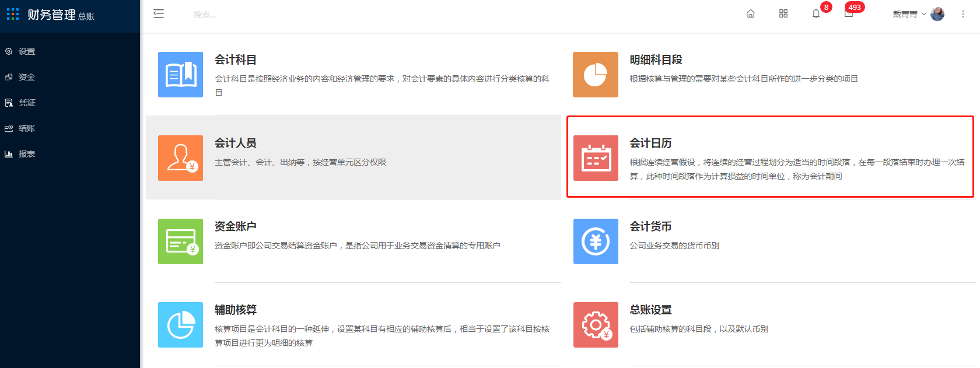
Task: Click description starting '资金账户即公司交易结算'
Action: click(358, 246)
